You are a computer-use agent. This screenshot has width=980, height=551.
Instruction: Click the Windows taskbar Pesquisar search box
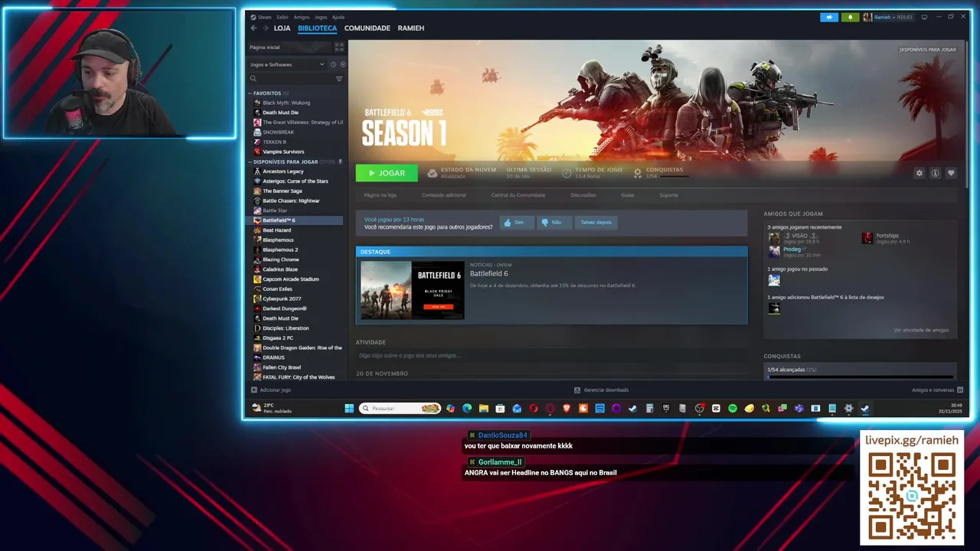400,409
